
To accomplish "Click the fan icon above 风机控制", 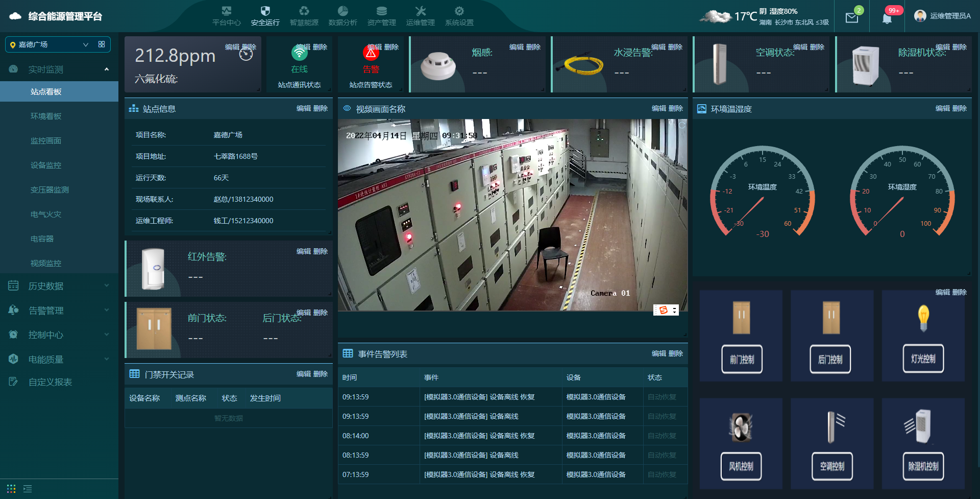I will [x=741, y=427].
